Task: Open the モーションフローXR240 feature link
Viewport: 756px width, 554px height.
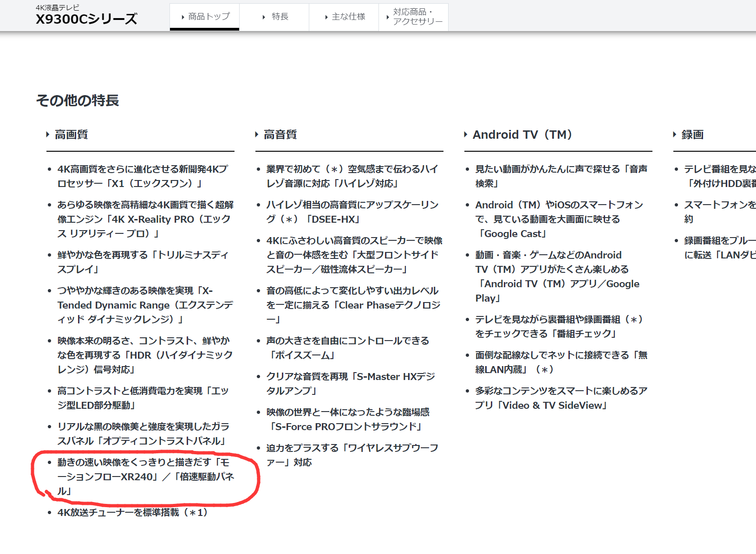Action: (x=145, y=477)
